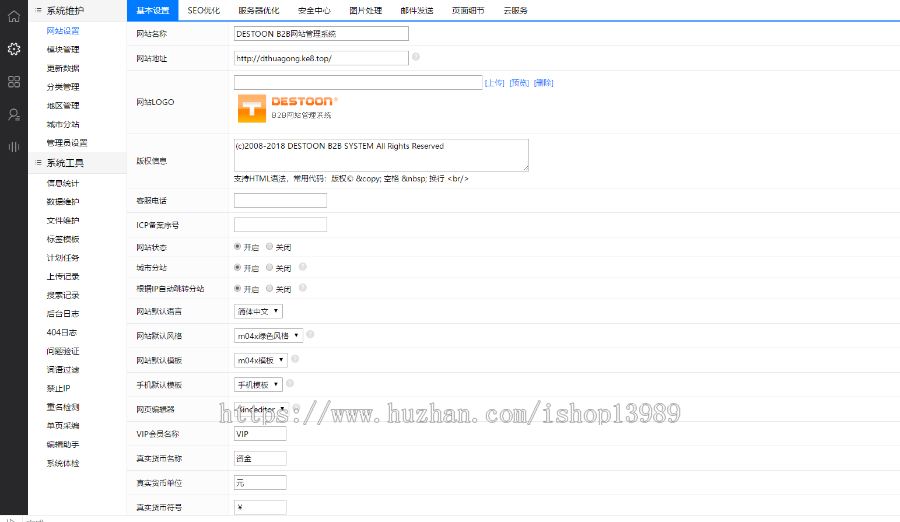Screen dimensions: 900x522
Task: Click the help icon beside 网站默认风格 dropdown
Action: pyautogui.click(x=310, y=335)
